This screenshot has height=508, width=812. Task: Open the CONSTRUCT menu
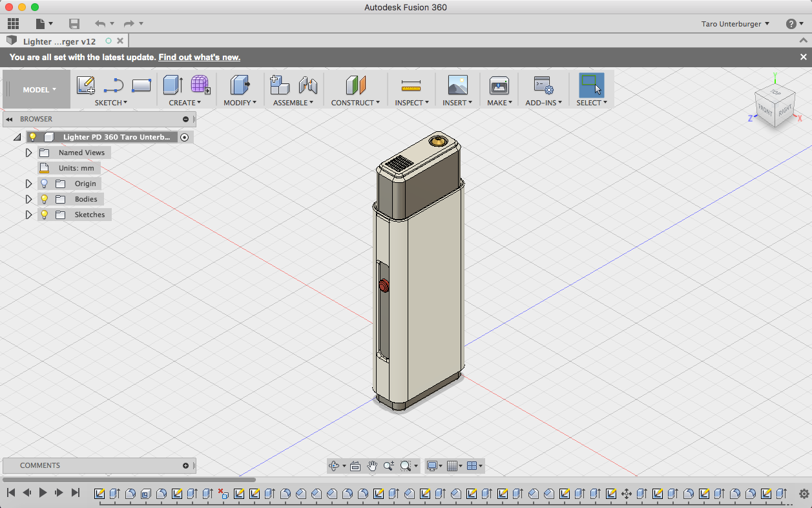(x=355, y=103)
